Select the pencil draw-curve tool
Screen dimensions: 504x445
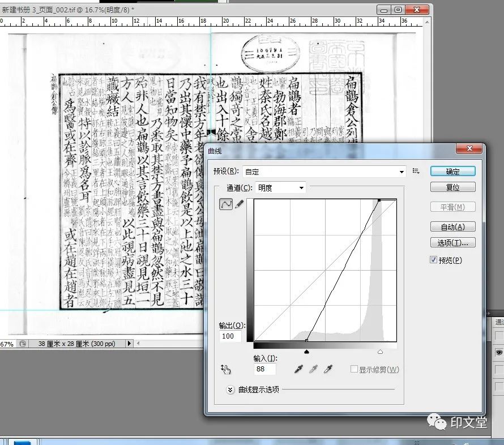239,204
